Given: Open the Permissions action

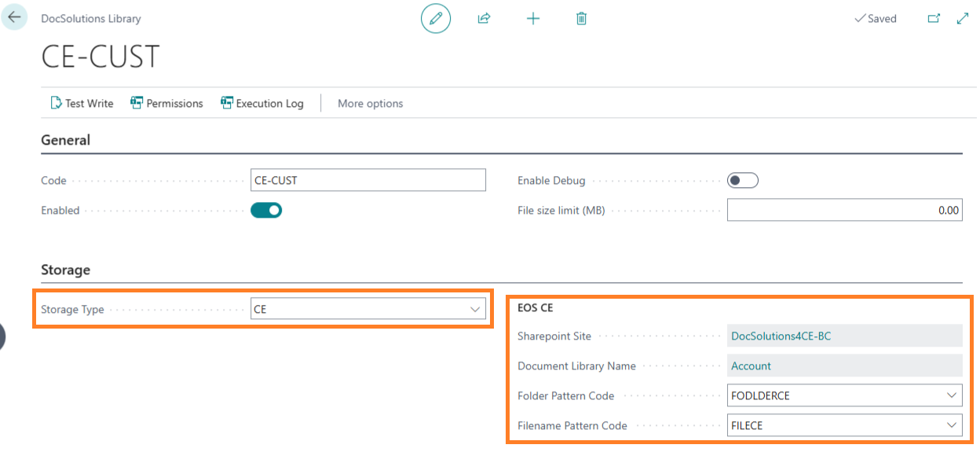Looking at the screenshot, I should coord(166,103).
